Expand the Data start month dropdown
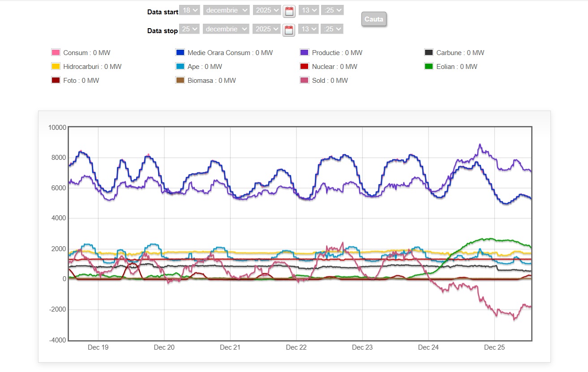This screenshot has height=372, width=588. (226, 10)
